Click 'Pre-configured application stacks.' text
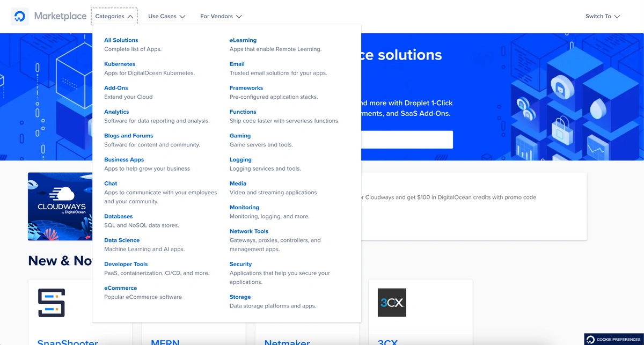Image resolution: width=644 pixels, height=345 pixels. [x=274, y=97]
